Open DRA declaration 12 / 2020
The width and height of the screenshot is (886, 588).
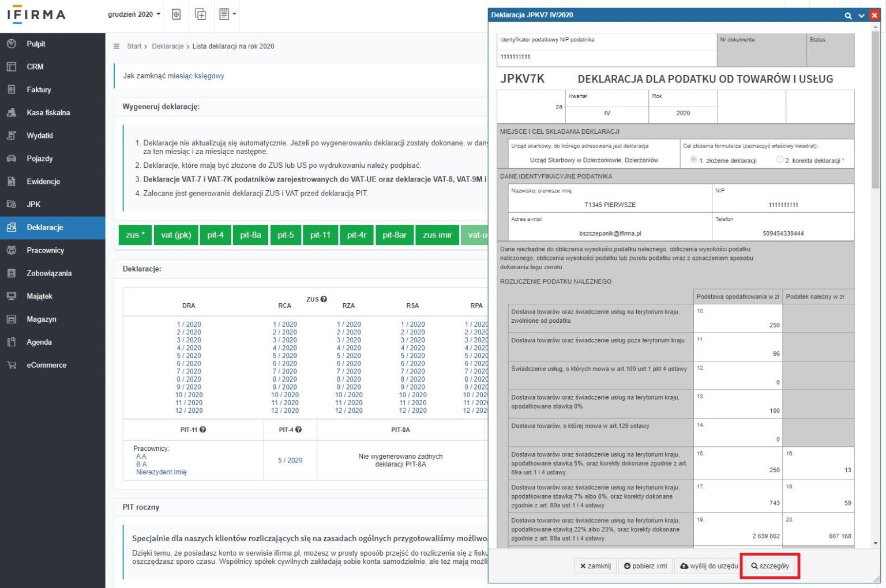click(189, 410)
